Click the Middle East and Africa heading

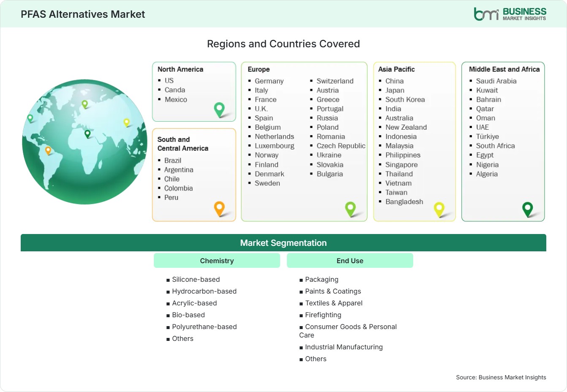[x=504, y=69]
